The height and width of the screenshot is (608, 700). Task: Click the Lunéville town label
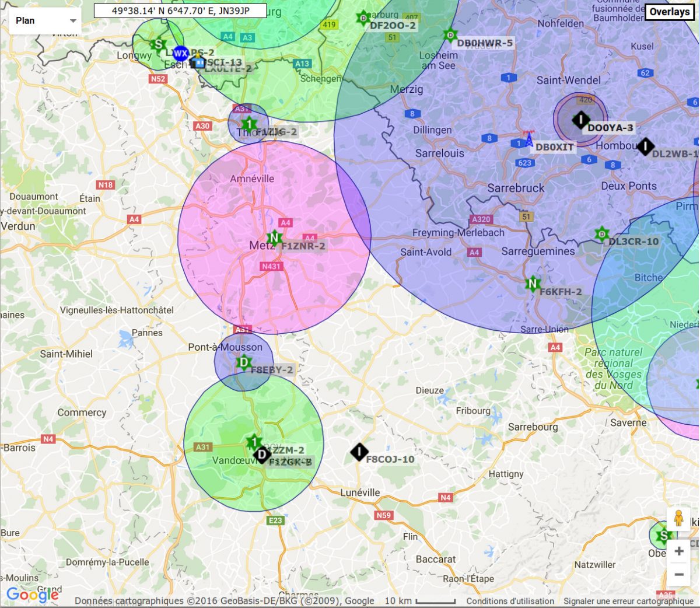point(360,492)
